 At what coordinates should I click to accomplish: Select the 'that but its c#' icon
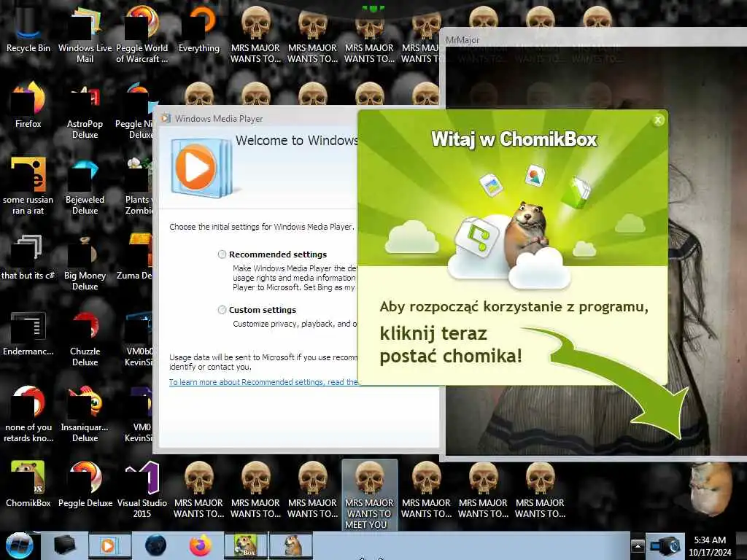pos(28,257)
